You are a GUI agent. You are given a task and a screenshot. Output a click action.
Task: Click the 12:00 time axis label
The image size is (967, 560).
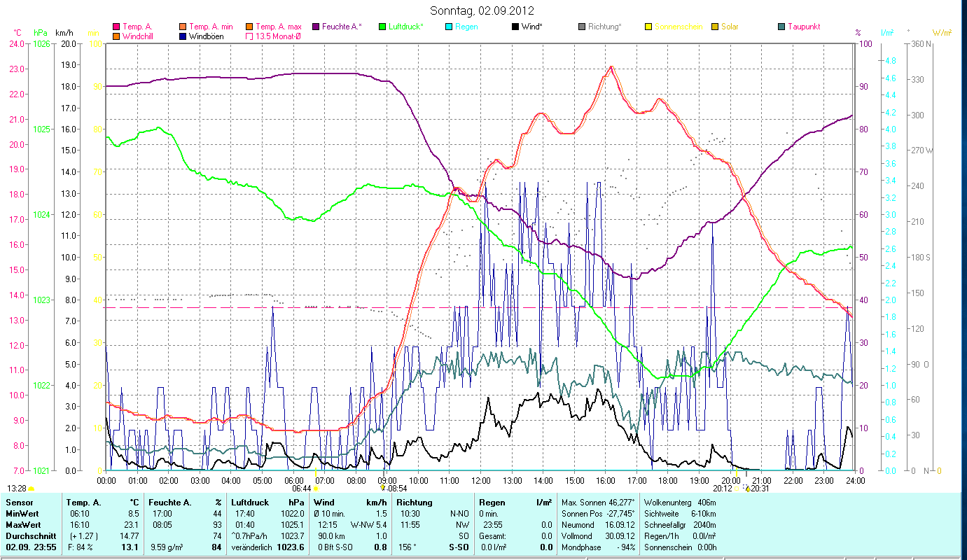pyautogui.click(x=481, y=480)
